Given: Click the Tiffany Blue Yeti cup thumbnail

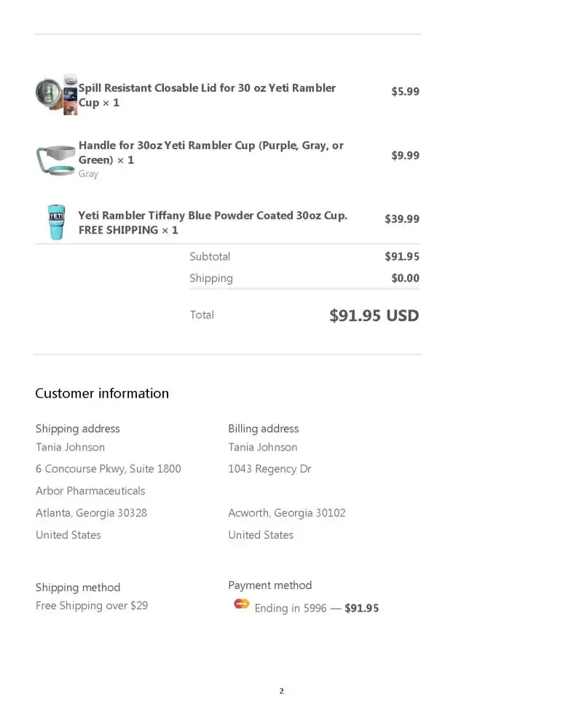Looking at the screenshot, I should (x=56, y=221).
